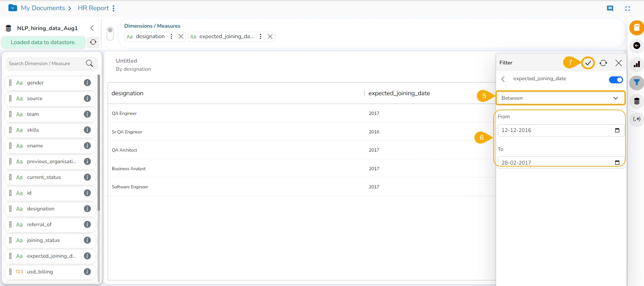Show info for the gender dimension

[x=87, y=83]
